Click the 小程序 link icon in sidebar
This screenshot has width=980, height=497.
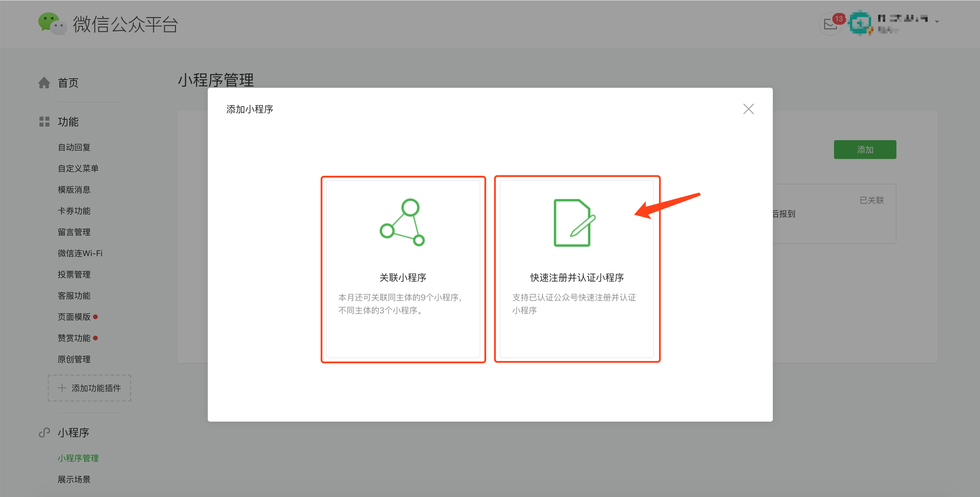click(x=44, y=433)
